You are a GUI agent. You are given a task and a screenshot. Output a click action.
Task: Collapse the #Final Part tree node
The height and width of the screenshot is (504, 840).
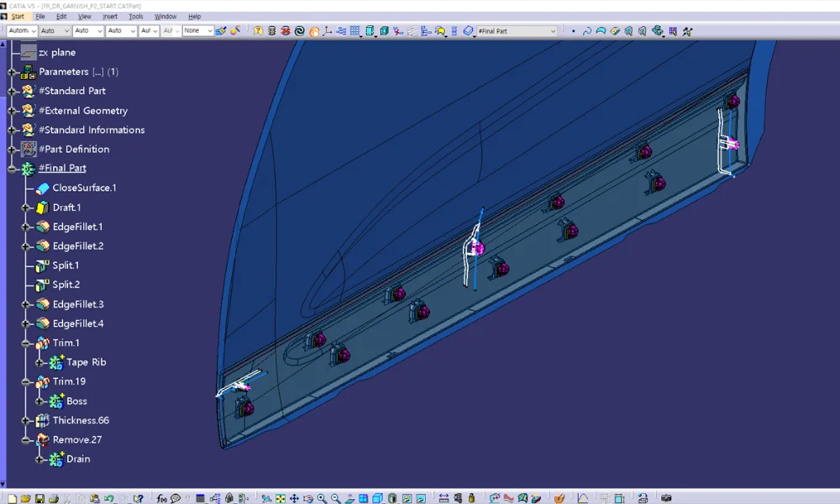(12, 169)
